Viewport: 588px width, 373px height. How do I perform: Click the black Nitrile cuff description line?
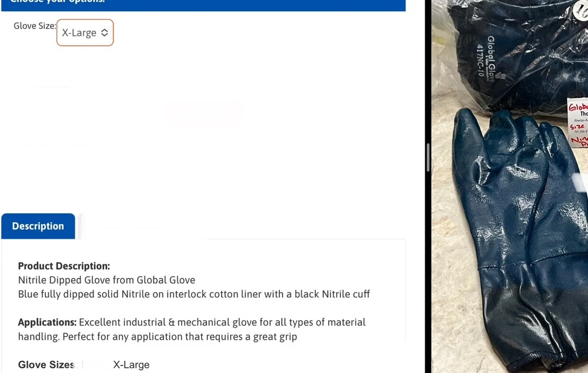[194, 294]
